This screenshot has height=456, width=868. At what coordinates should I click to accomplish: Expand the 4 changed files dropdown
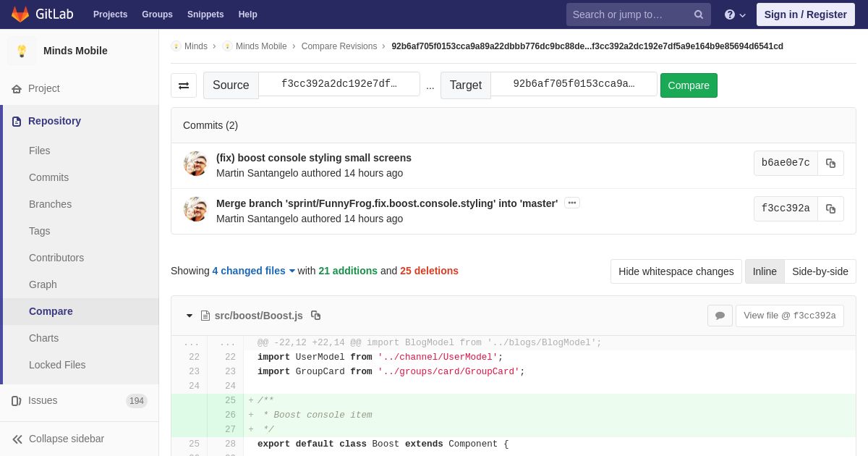pyautogui.click(x=254, y=271)
